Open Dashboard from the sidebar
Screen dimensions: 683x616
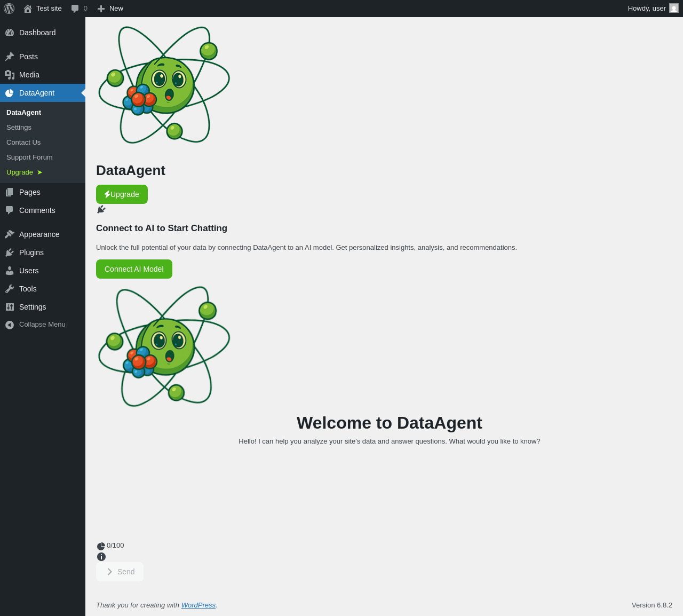tap(43, 33)
